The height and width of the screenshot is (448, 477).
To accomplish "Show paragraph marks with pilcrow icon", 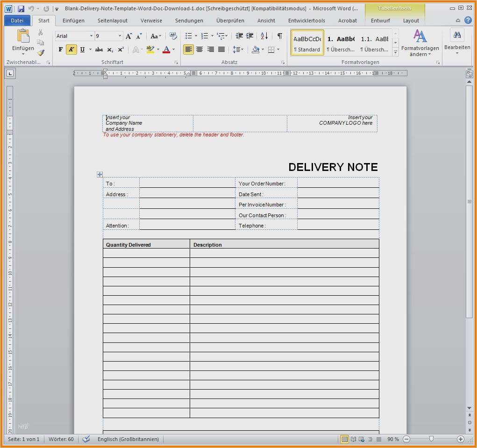I will [279, 36].
